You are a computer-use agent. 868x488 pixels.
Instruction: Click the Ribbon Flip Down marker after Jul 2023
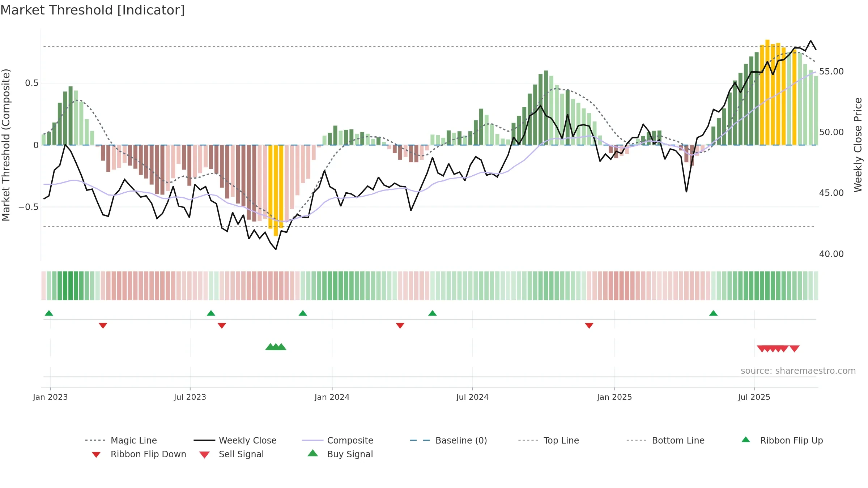(x=222, y=326)
